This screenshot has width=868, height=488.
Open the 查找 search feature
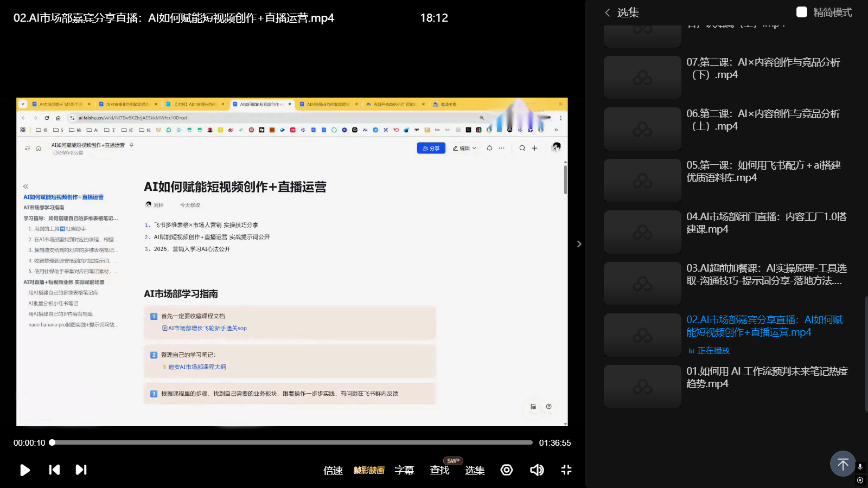[439, 470]
